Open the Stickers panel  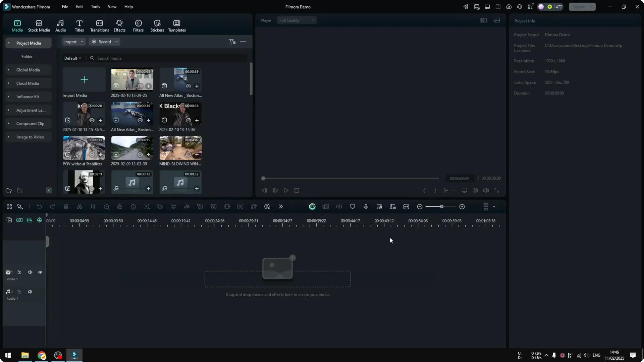point(157,25)
